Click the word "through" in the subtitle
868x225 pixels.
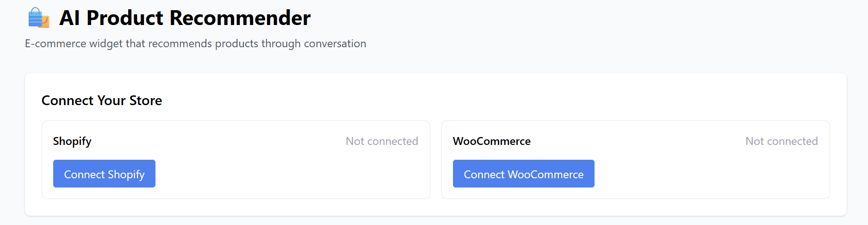[281, 44]
